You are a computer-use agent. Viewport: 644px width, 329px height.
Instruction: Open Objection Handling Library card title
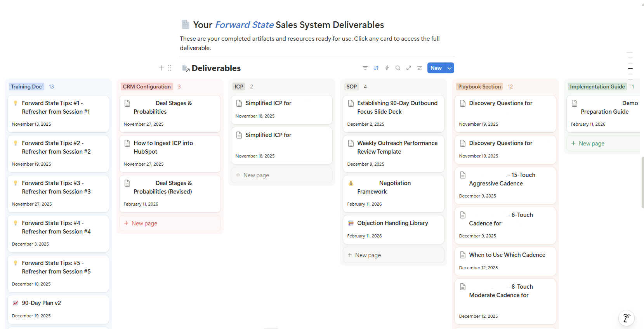pyautogui.click(x=393, y=223)
